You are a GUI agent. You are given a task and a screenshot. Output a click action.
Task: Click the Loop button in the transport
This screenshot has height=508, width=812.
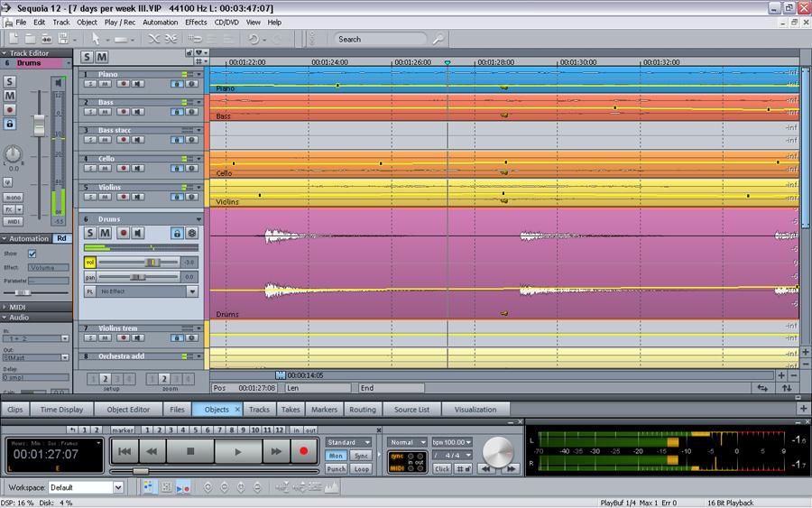coord(362,469)
